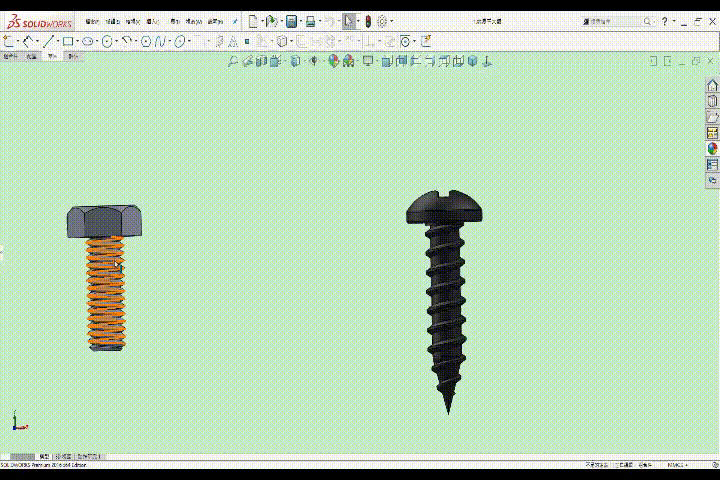Click the Zoom to Fit magnifier icon
This screenshot has height=480, width=720.
(x=233, y=61)
